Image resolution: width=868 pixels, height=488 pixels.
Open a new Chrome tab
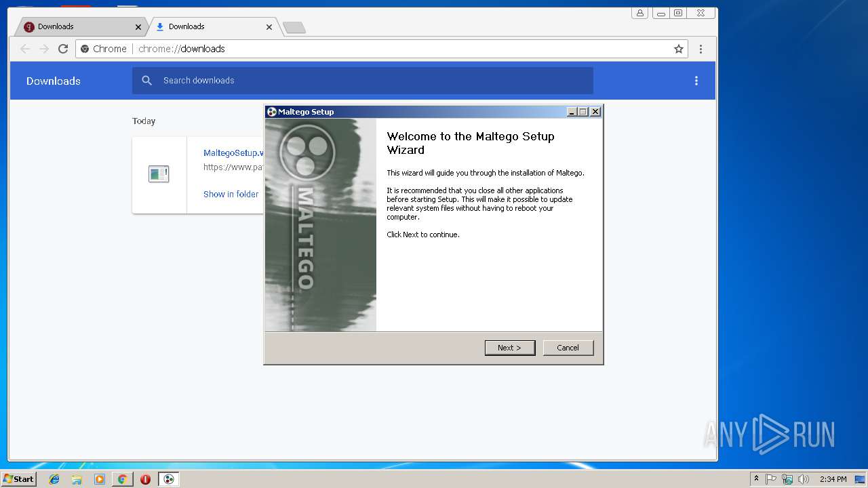[294, 27]
